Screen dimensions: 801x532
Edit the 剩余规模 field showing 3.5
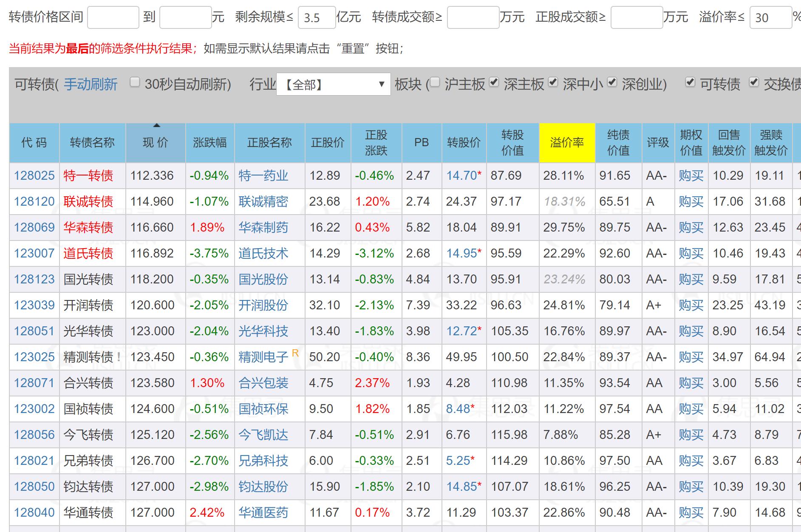point(317,17)
